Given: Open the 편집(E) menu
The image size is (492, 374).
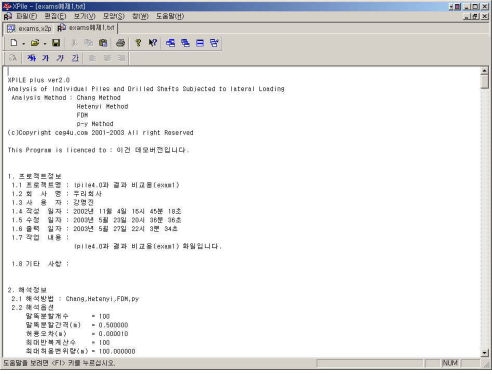Looking at the screenshot, I should point(55,16).
